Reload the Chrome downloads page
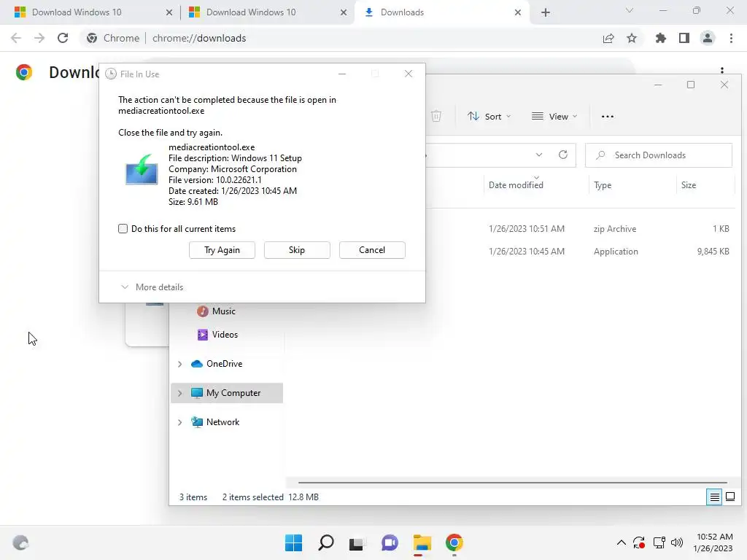The width and height of the screenshot is (747, 560). 63,38
